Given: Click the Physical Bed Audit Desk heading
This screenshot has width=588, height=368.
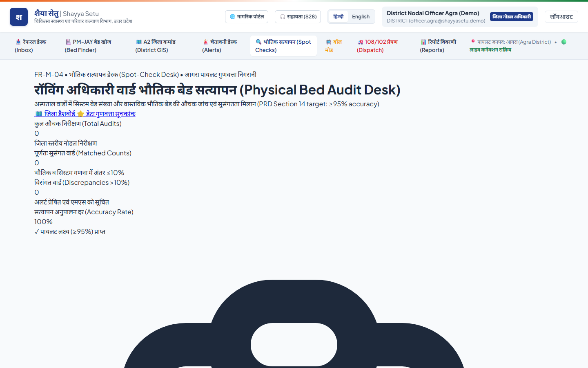Looking at the screenshot, I should tap(217, 90).
